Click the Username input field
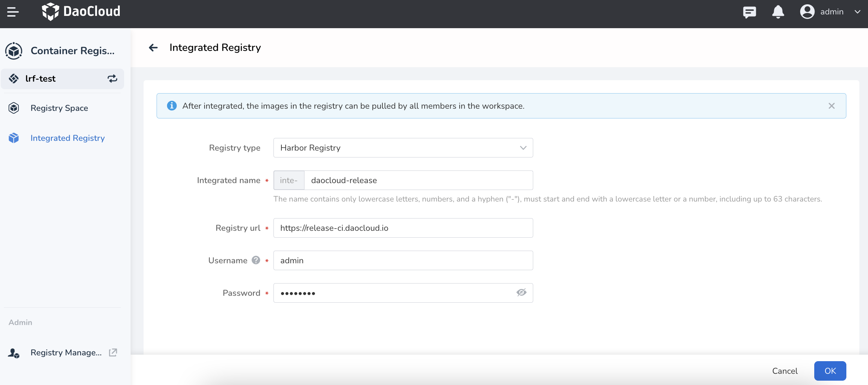The height and width of the screenshot is (385, 868). coord(403,260)
